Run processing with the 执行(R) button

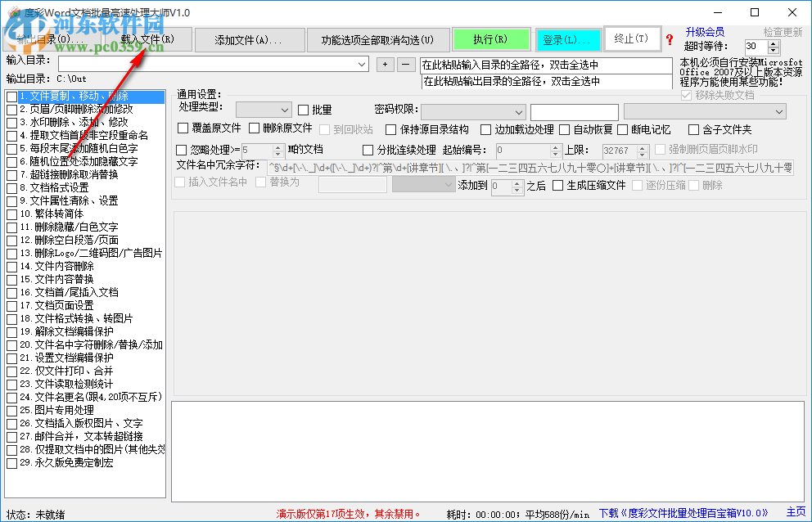(490, 38)
